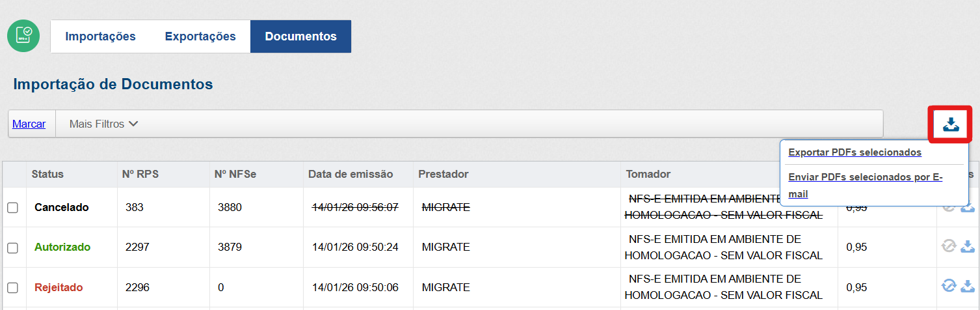Download the Autorizado row document
The width and height of the screenshot is (980, 310).
tap(968, 247)
